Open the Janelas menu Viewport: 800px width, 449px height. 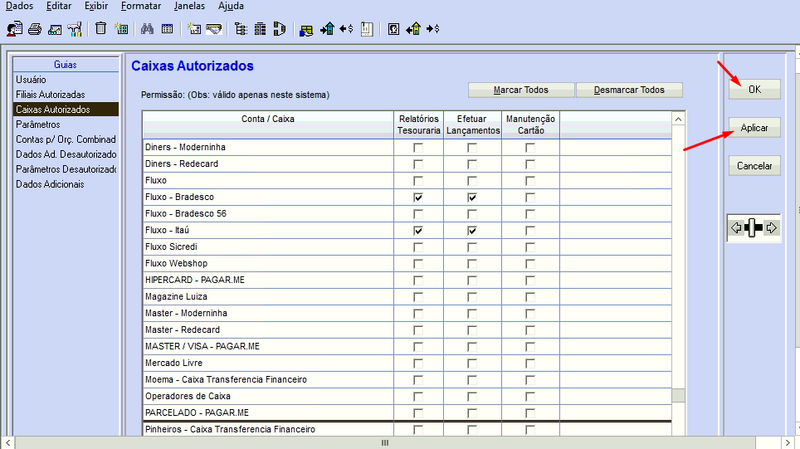189,6
